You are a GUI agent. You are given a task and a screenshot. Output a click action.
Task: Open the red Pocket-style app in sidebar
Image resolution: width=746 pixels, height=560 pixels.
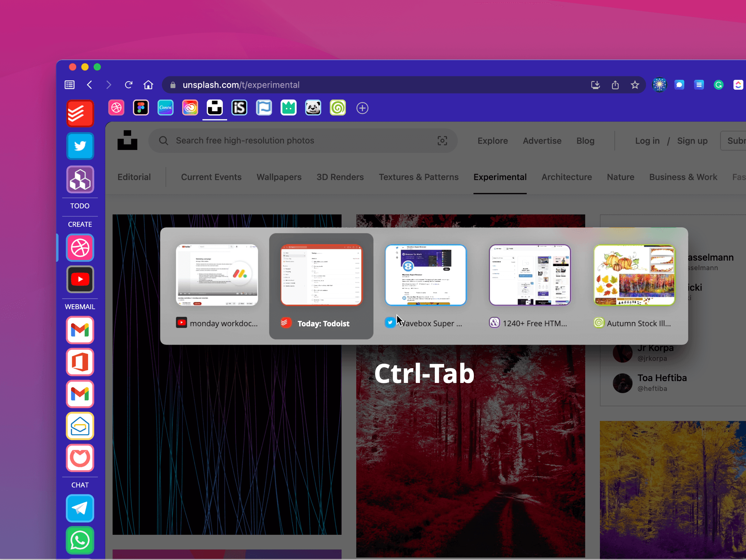80,458
